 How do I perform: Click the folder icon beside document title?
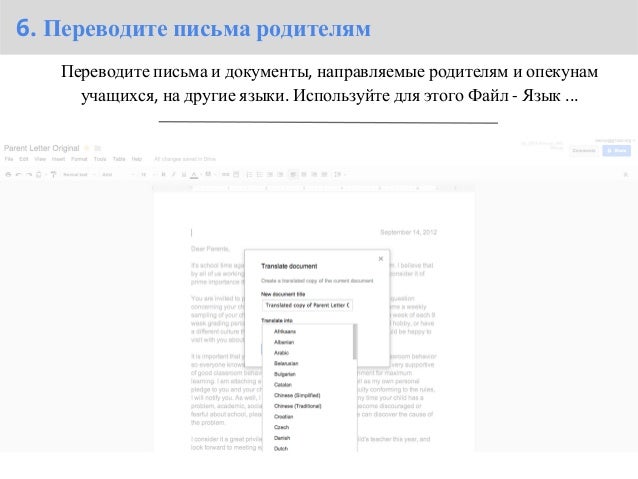coord(98,148)
